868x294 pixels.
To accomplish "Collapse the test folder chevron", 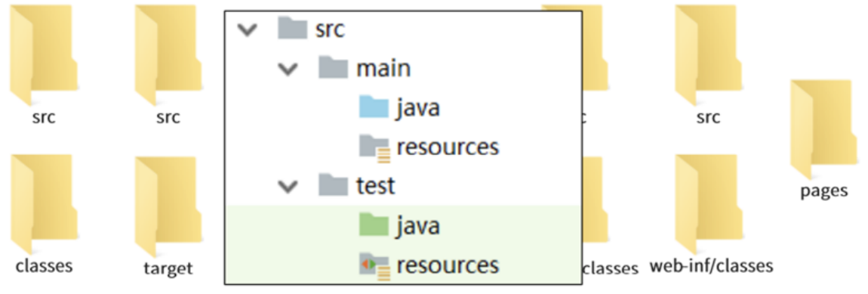I will point(288,187).
